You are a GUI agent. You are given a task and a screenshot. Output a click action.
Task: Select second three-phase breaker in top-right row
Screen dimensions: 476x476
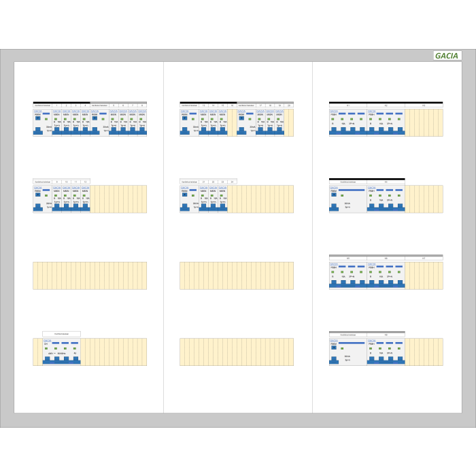coord(385,122)
